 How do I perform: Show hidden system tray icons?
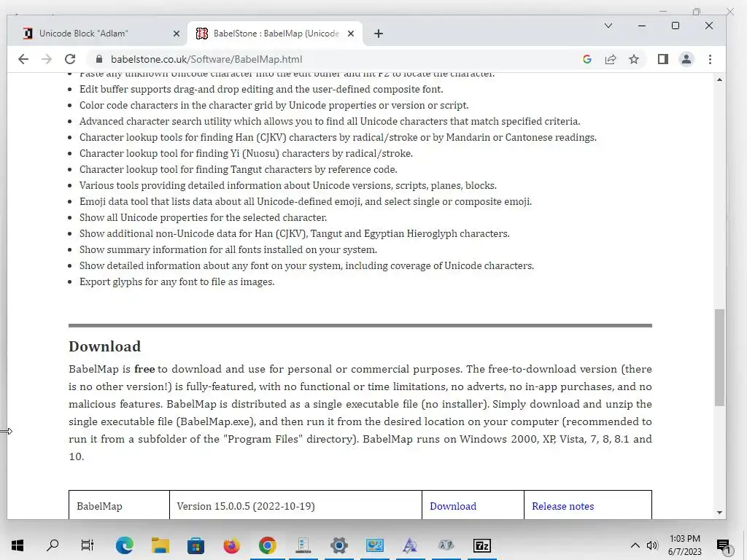(x=635, y=545)
